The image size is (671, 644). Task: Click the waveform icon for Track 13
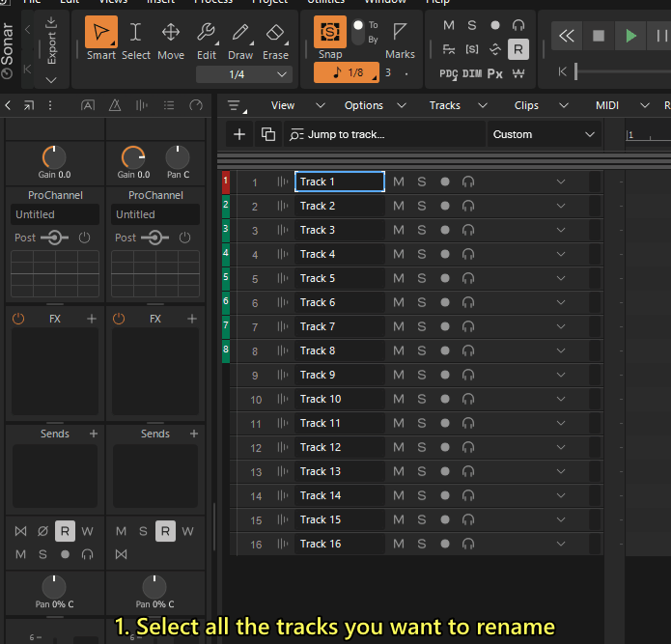tap(283, 471)
